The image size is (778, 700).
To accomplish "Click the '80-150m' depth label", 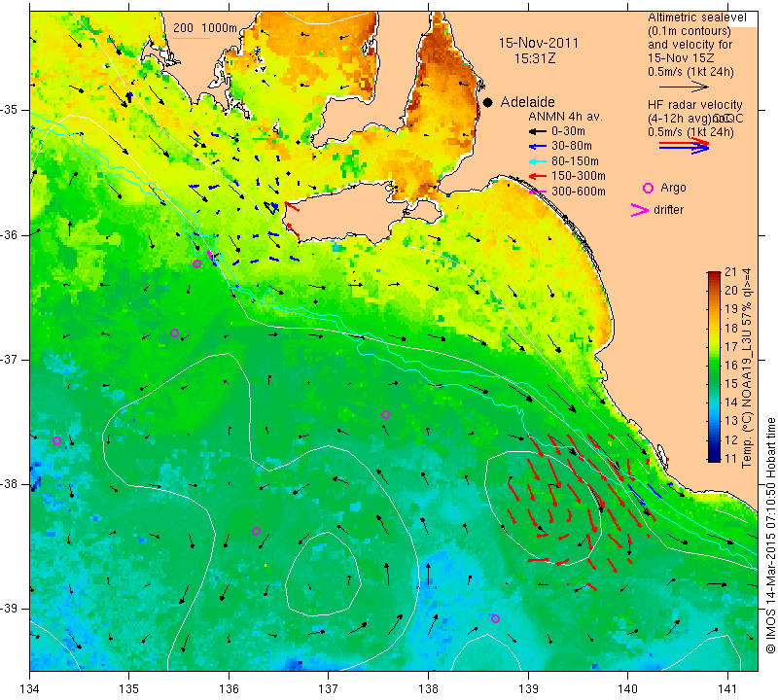I will click(x=575, y=161).
